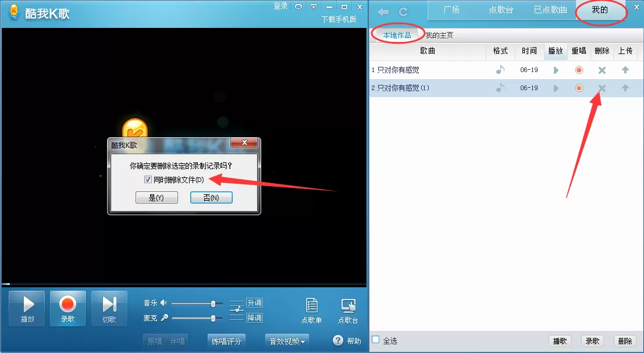This screenshot has height=353, width=644.
Task: Play recording in row 1 只对你有感觉
Action: coord(556,70)
